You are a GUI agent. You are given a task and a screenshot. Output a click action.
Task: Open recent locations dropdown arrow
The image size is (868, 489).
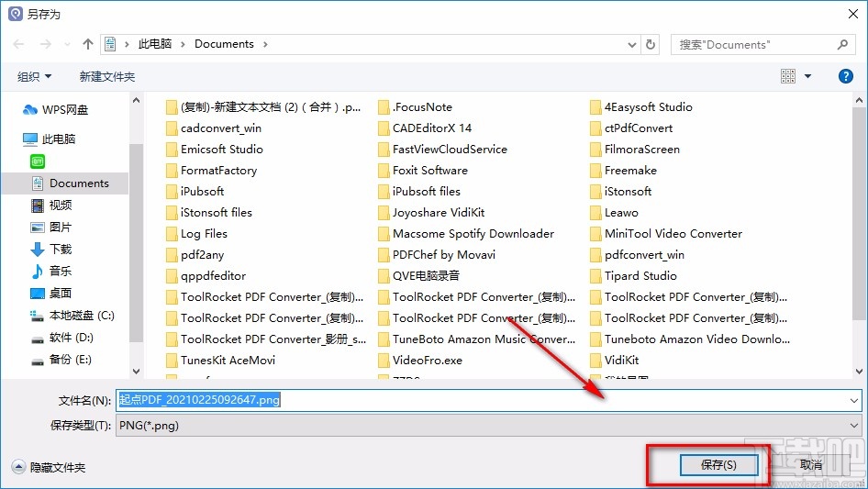click(x=67, y=44)
